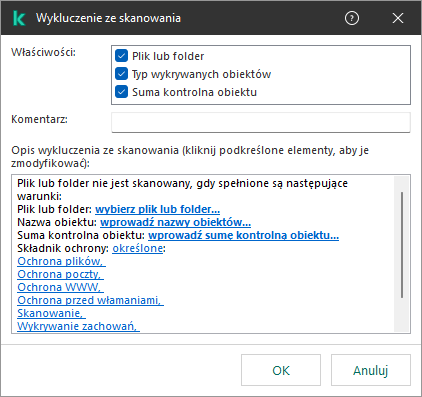Cancel with the Anuluj button

coord(371,370)
